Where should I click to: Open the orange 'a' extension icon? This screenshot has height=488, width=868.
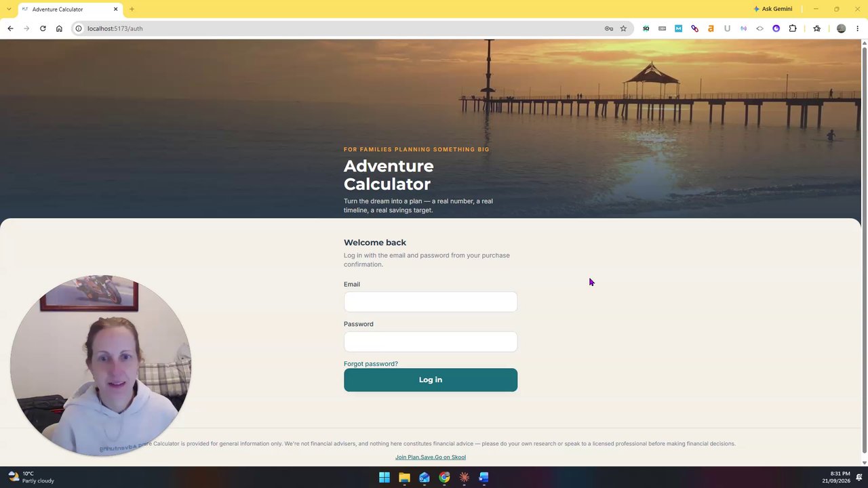[711, 28]
